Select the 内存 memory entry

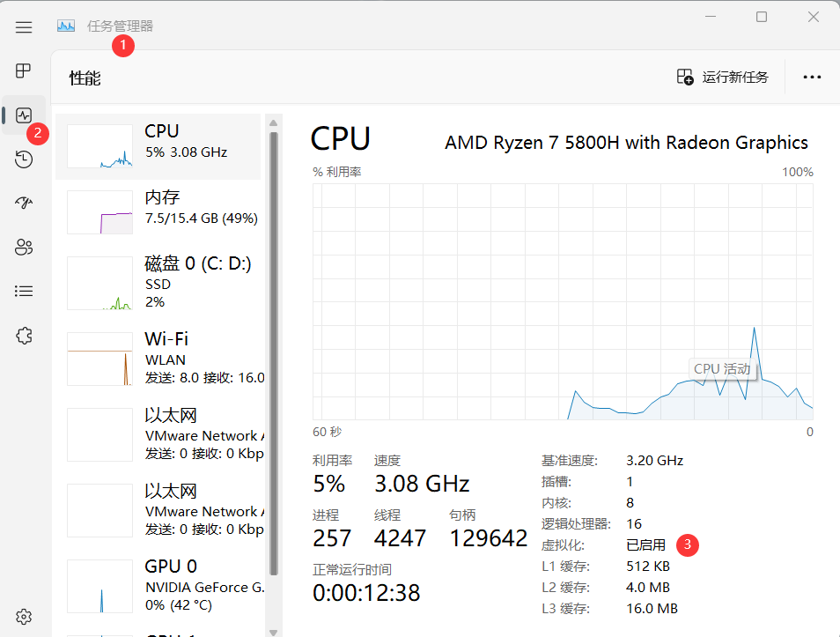[x=158, y=212]
